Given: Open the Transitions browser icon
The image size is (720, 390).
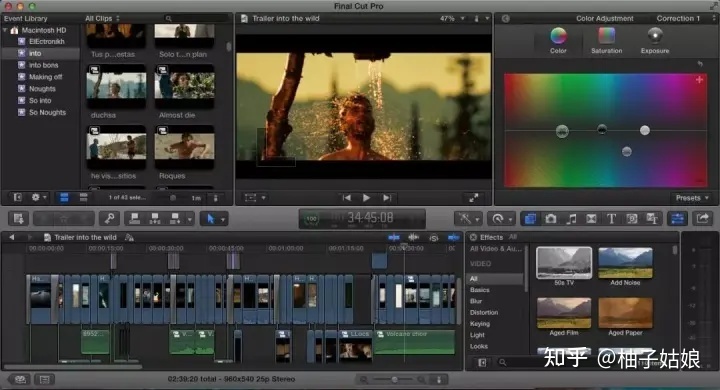Looking at the screenshot, I should click(x=591, y=219).
